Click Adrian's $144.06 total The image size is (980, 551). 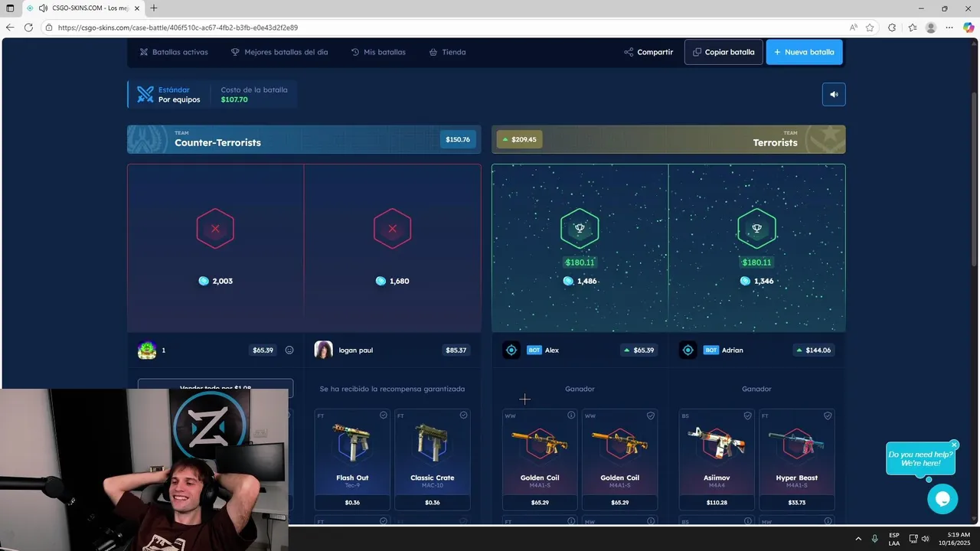814,350
